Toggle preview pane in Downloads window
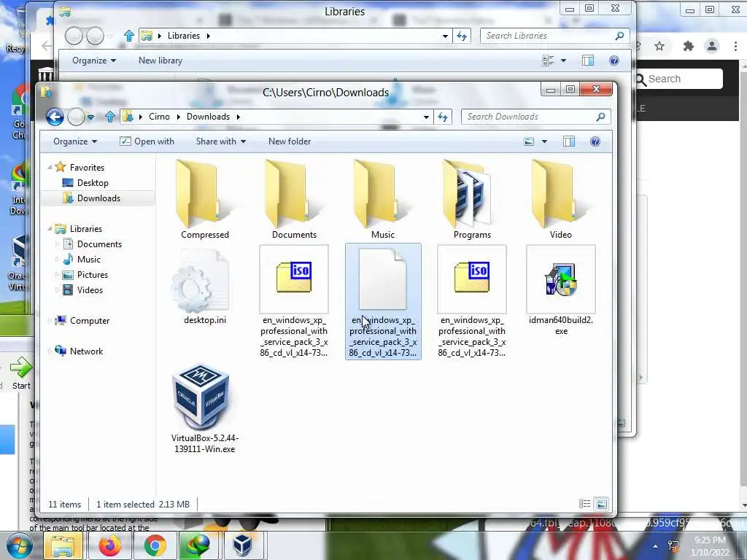 (x=569, y=141)
